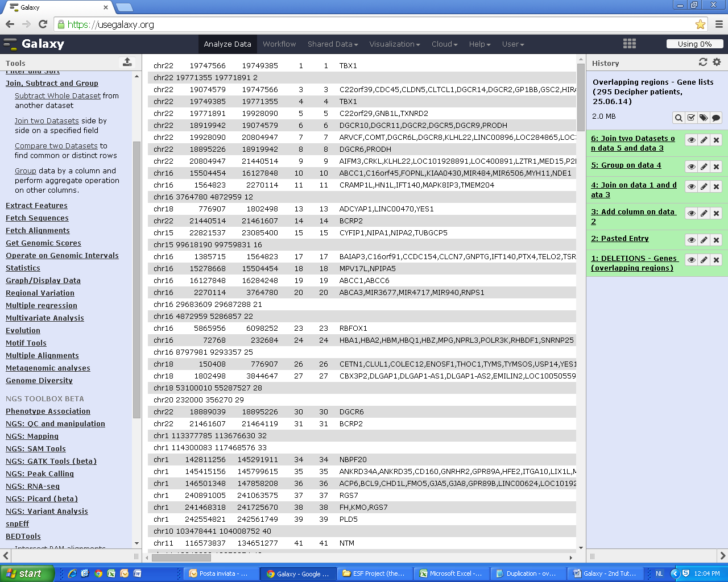Expand the Visualization menu
Screen dimensions: 728x582
point(395,44)
